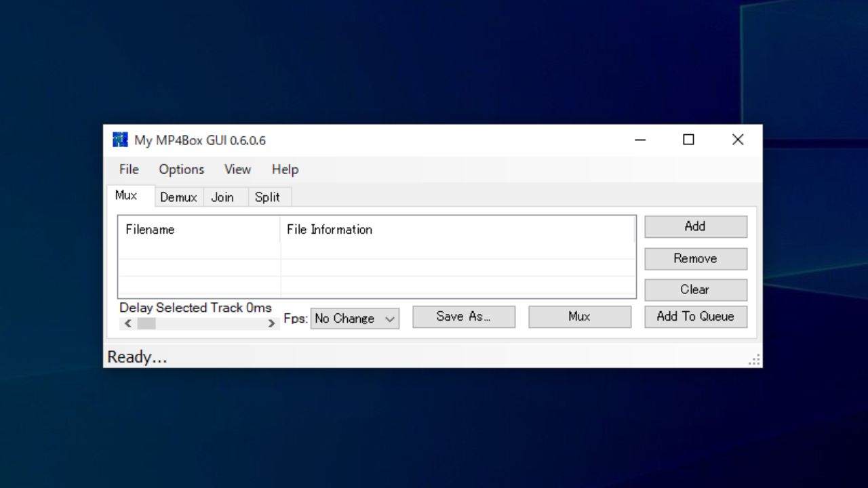The image size is (868, 488).
Task: Click the Save As... button
Action: point(464,317)
